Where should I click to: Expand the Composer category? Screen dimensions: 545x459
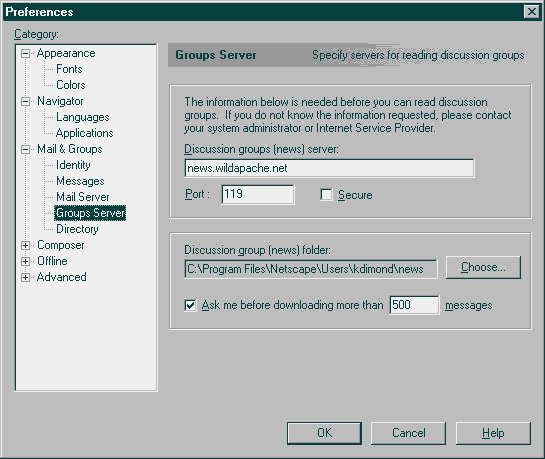click(x=25, y=245)
